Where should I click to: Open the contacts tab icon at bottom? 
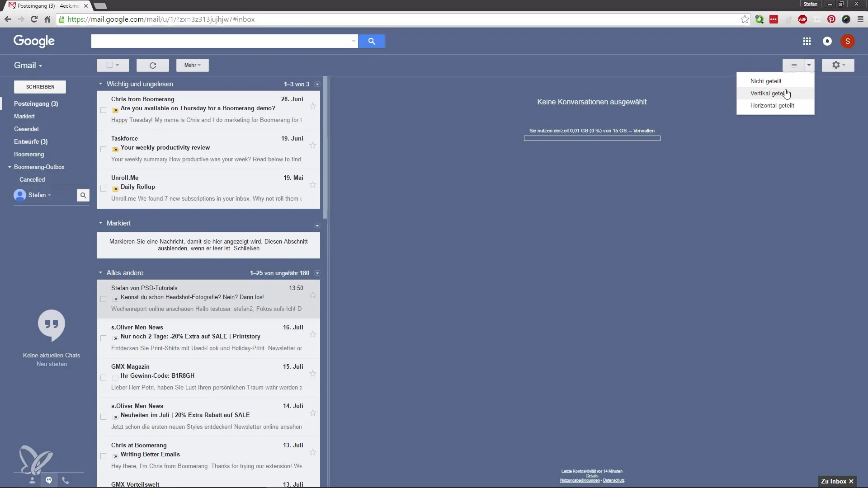coord(32,480)
